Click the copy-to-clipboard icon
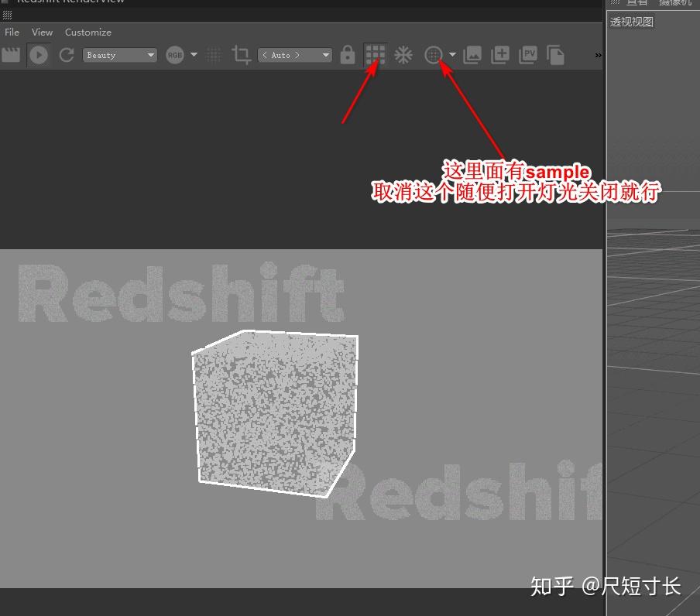Viewport: 700px width, 616px height. click(556, 55)
